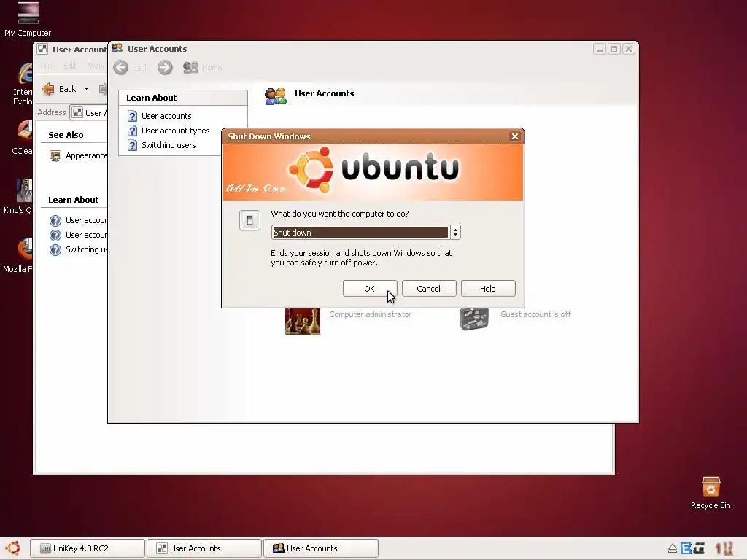Click the rear window title bar control panel icon

tap(42, 49)
